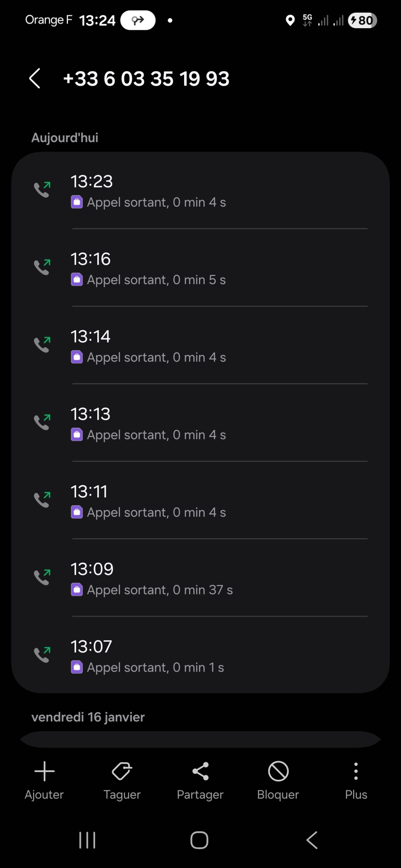Open the Plus three-dot menu
This screenshot has width=401, height=868.
coord(356,771)
